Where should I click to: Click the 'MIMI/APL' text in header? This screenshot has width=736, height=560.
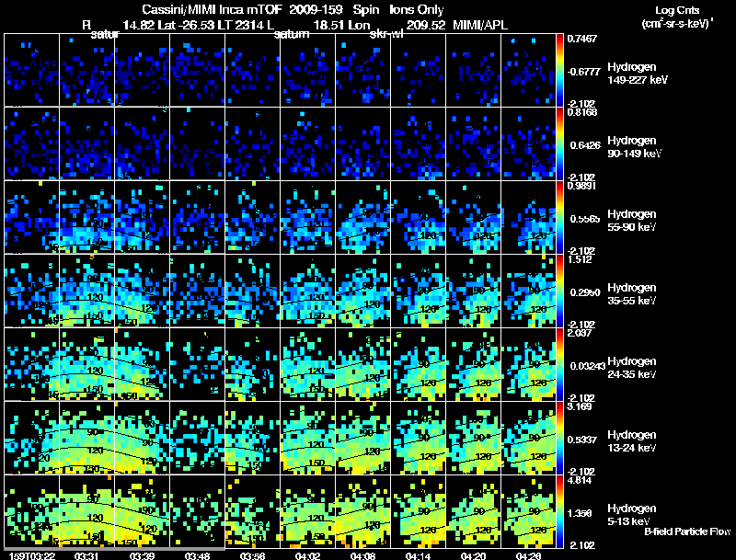[479, 25]
